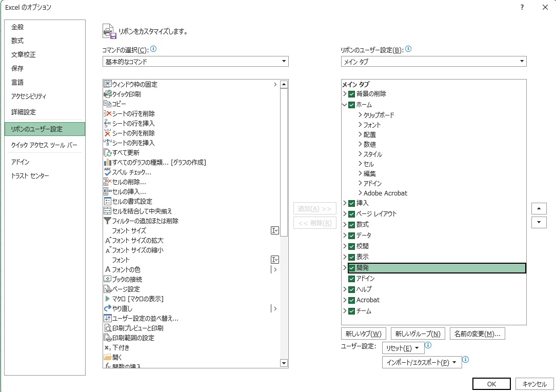Click the マクロの表示 play icon
Screen dimensions: 556x392
[x=107, y=299]
